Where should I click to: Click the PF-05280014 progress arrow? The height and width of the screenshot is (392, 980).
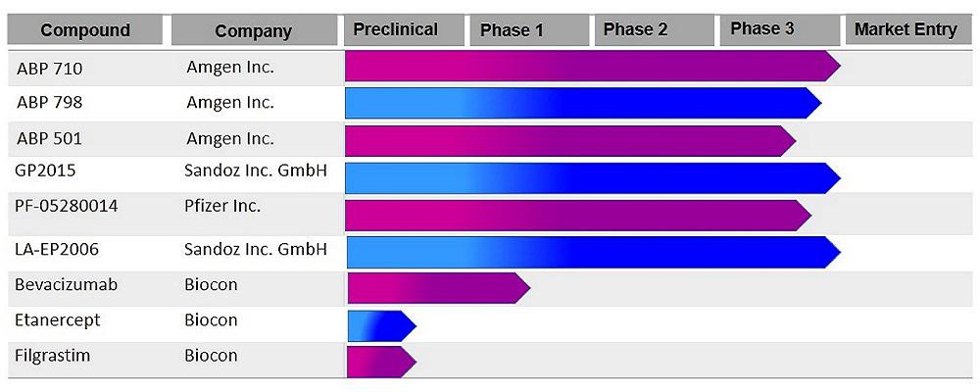pyautogui.click(x=578, y=216)
